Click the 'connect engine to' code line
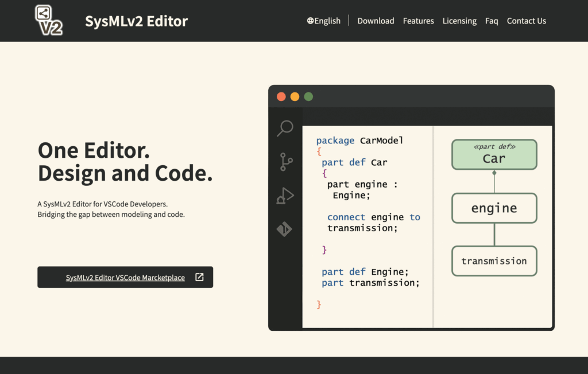 coord(373,217)
